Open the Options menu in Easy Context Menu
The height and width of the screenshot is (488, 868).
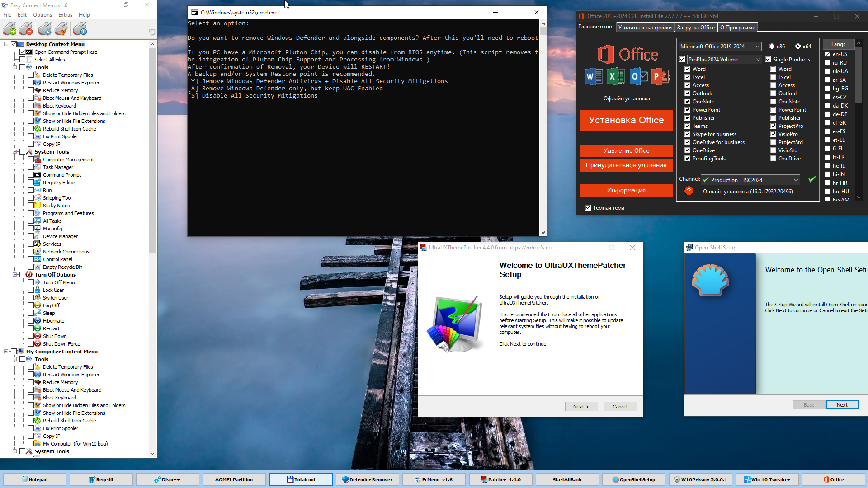42,15
